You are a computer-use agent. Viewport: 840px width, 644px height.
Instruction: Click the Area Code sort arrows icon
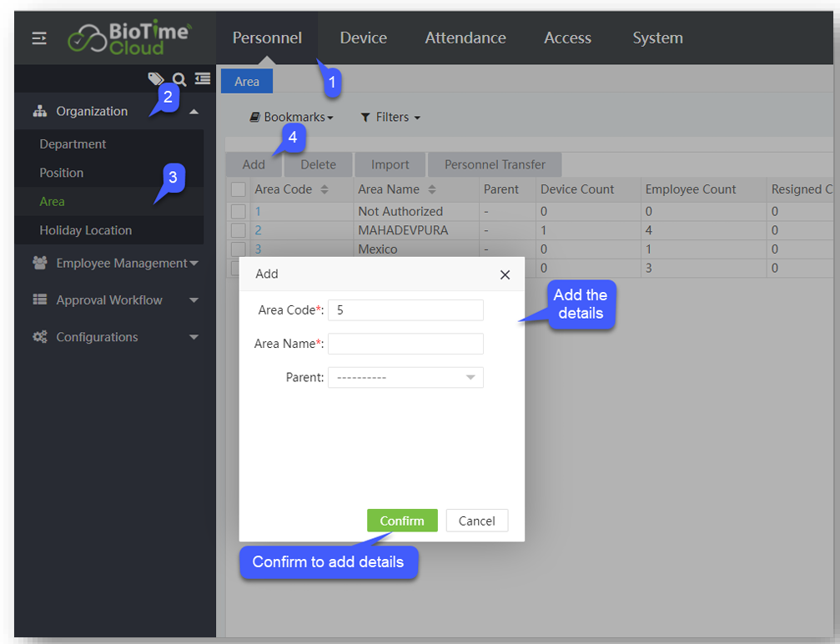[x=324, y=190]
